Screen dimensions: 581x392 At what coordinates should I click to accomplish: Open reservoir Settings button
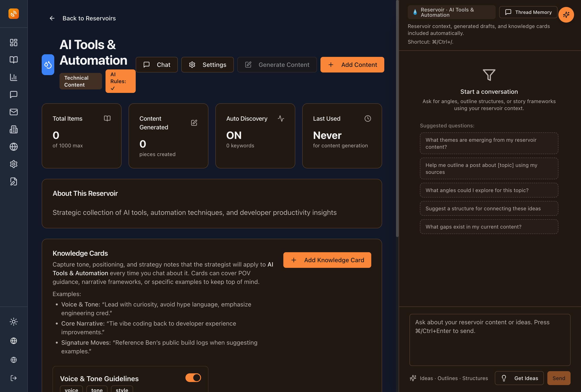[x=208, y=65]
